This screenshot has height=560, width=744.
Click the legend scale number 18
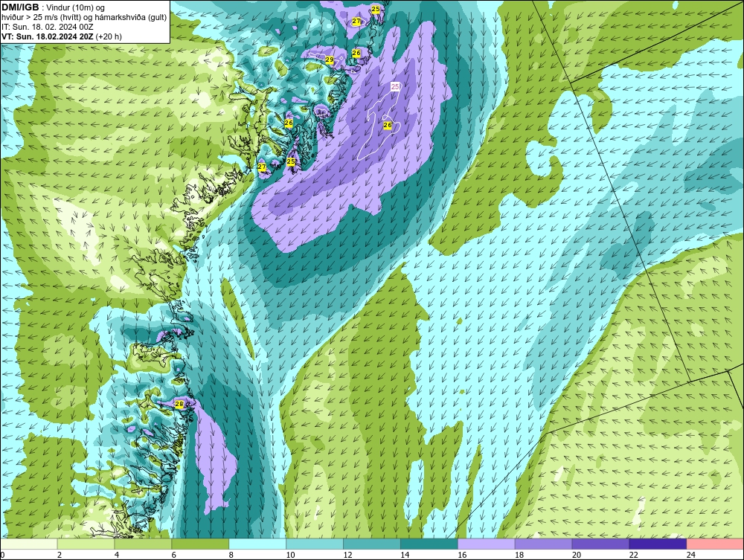pyautogui.click(x=519, y=555)
